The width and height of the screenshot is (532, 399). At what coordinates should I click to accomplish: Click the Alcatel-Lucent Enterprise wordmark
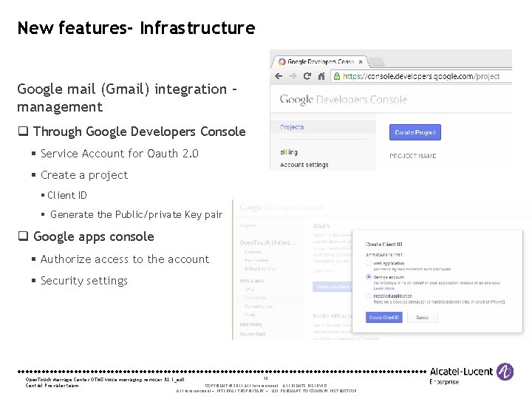click(x=461, y=375)
